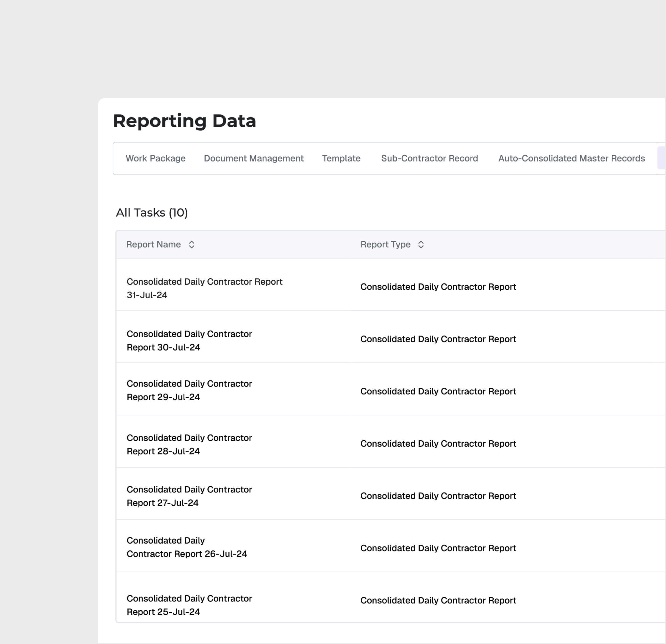Click the Report Name sort chevron icon
This screenshot has height=644, width=666.
[192, 244]
